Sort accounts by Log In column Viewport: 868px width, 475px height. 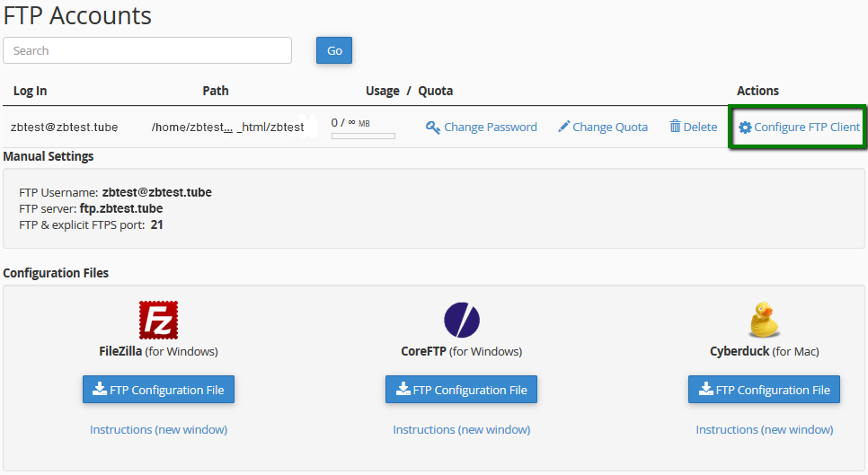coord(30,91)
